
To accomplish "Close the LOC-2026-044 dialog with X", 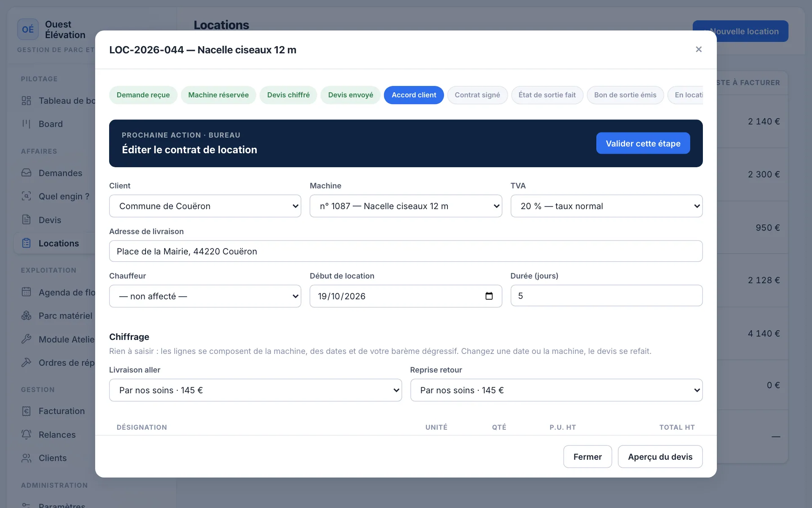I will 699,50.
